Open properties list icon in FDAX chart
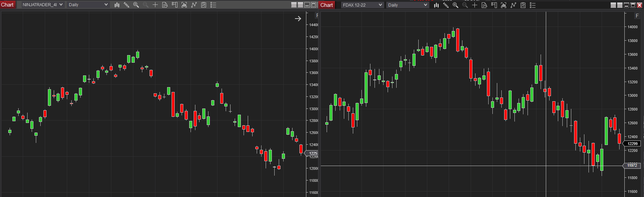This screenshot has width=644, height=197. (x=533, y=5)
